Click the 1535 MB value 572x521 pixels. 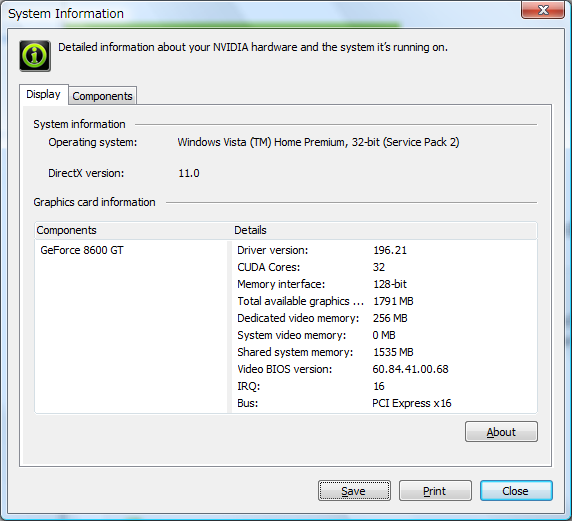[393, 352]
